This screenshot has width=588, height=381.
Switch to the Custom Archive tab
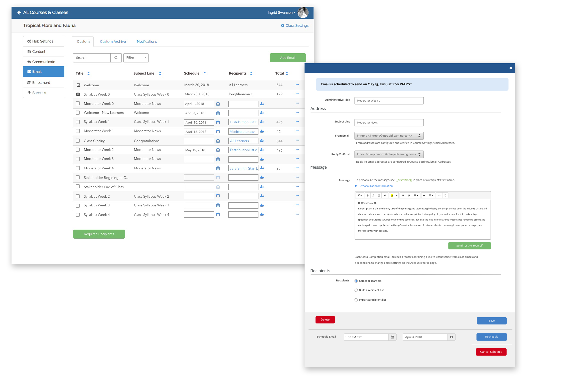[113, 42]
